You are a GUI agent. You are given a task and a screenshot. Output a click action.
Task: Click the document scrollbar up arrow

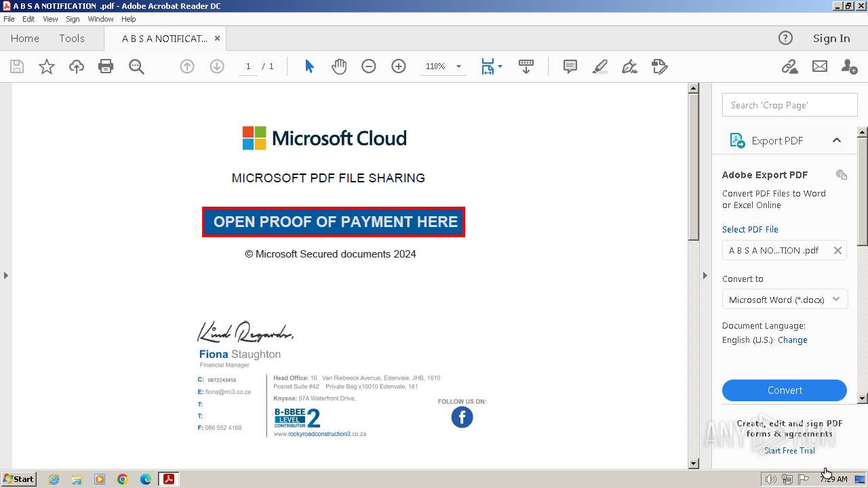pyautogui.click(x=693, y=88)
